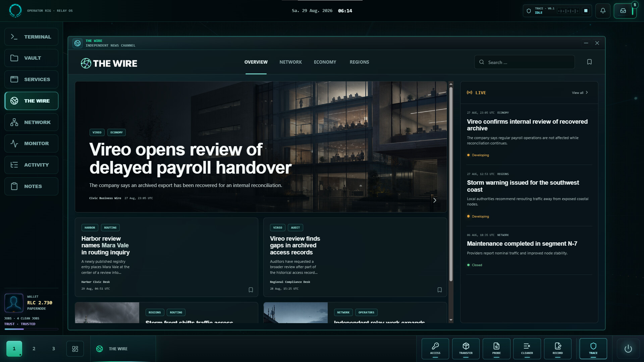Screen dimensions: 644x362
Task: Open the inbox with one message
Action: pos(625,11)
